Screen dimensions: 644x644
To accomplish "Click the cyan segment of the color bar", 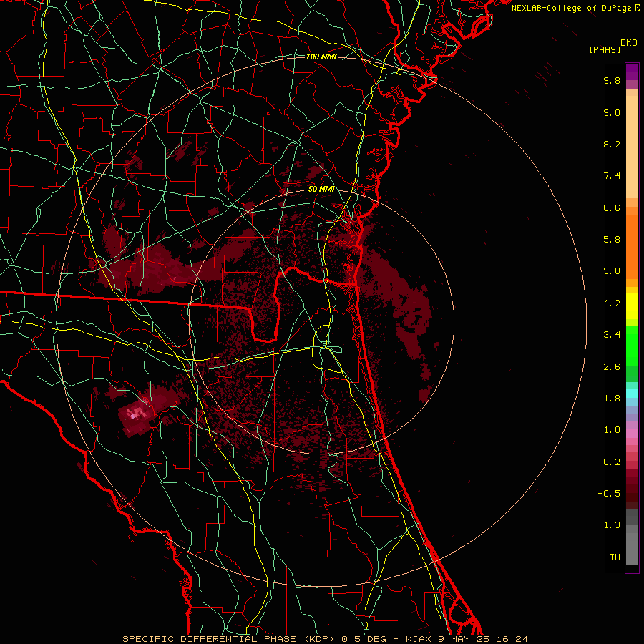I will click(632, 394).
